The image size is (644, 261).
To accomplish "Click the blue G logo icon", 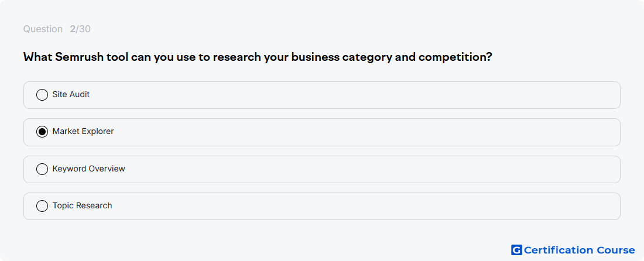I will 516,250.
